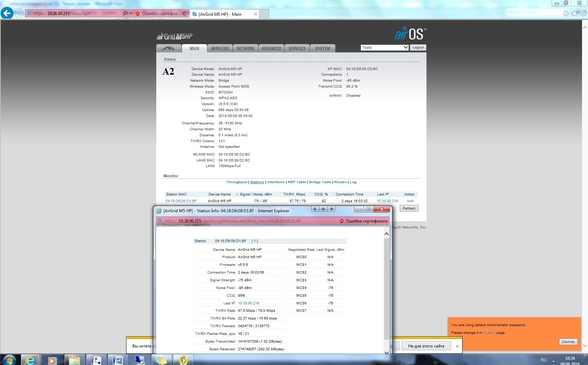The width and height of the screenshot is (588, 365).
Task: Click the RU language indicator
Action: coord(544,360)
